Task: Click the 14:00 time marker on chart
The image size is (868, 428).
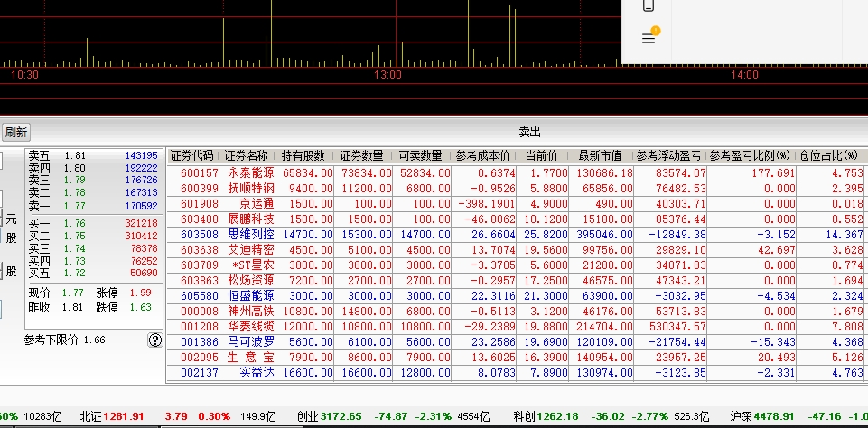Action: click(744, 75)
